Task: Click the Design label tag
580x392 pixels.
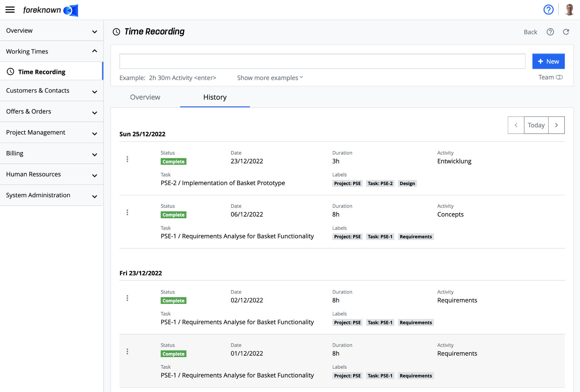Action: [407, 183]
